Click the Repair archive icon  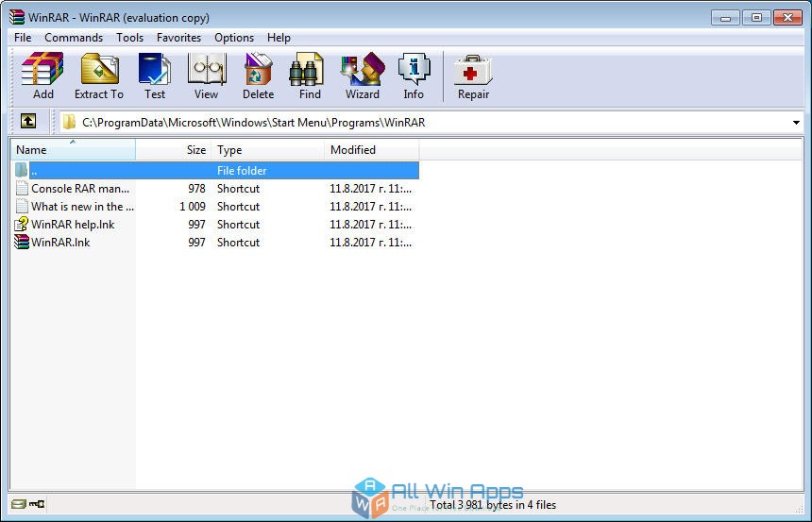(x=473, y=70)
